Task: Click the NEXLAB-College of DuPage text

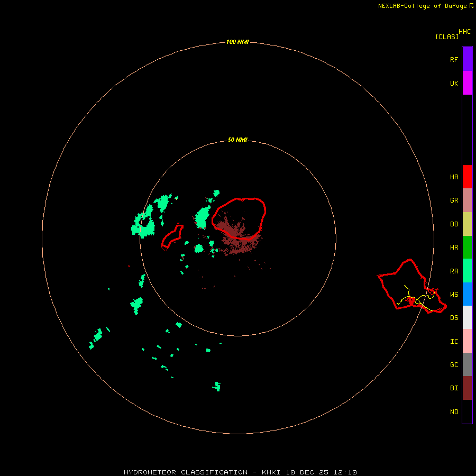Action: click(x=422, y=6)
